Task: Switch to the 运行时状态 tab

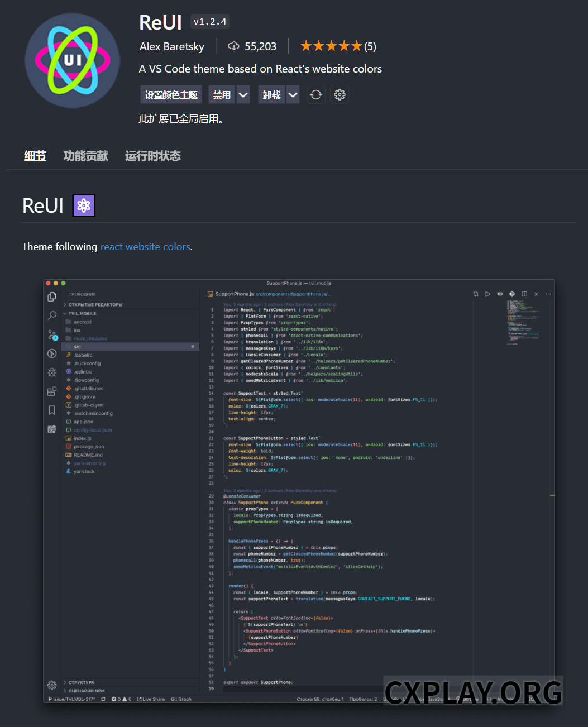Action: pyautogui.click(x=153, y=156)
